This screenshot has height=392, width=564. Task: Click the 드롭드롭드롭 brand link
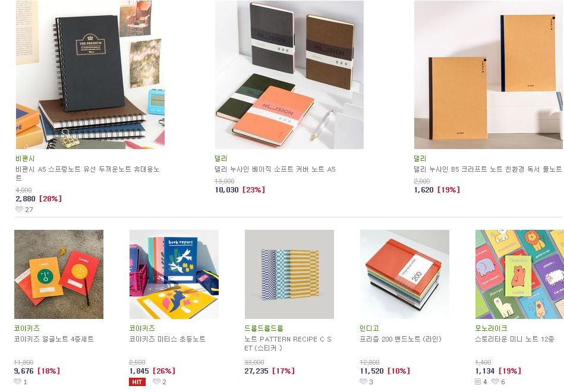pos(264,328)
